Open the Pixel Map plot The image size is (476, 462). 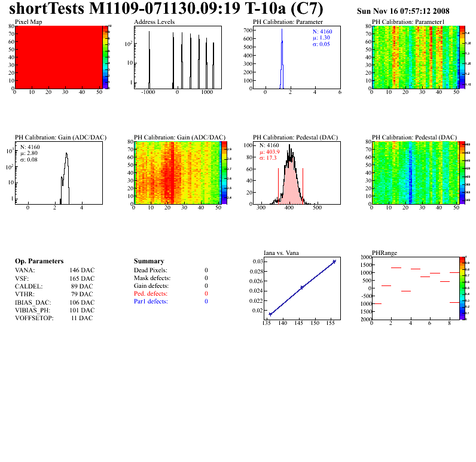pyautogui.click(x=59, y=57)
